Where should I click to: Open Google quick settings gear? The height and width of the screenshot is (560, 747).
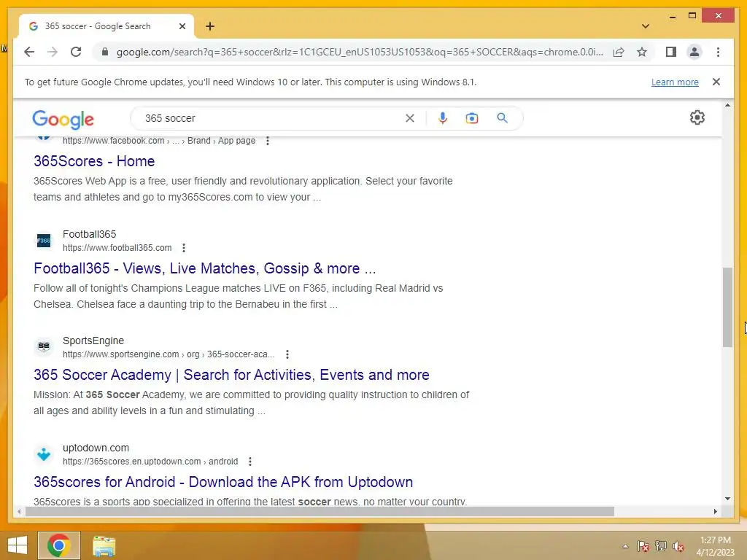click(697, 117)
